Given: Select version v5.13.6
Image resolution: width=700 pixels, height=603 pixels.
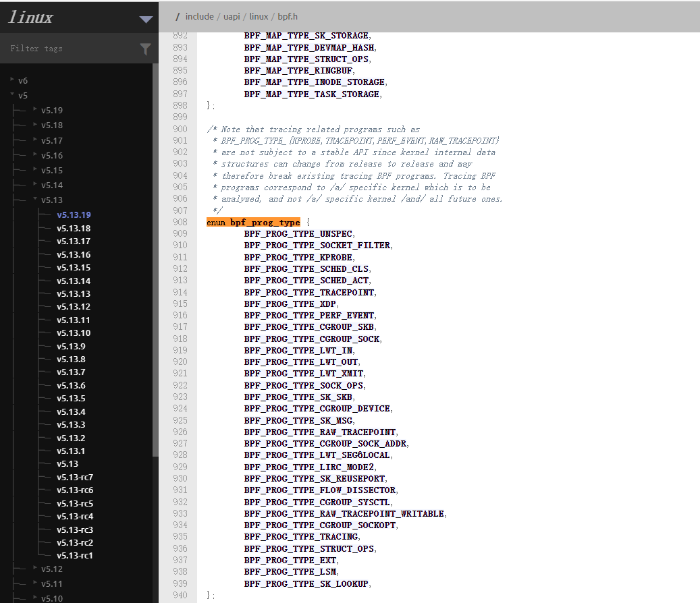Looking at the screenshot, I should click(x=71, y=386).
